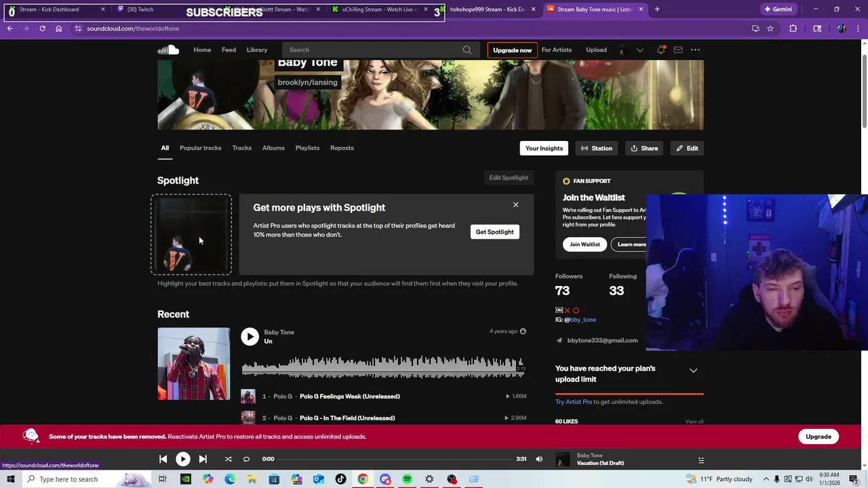Skip to previous track in player
This screenshot has height=488, width=868.
[x=163, y=459]
